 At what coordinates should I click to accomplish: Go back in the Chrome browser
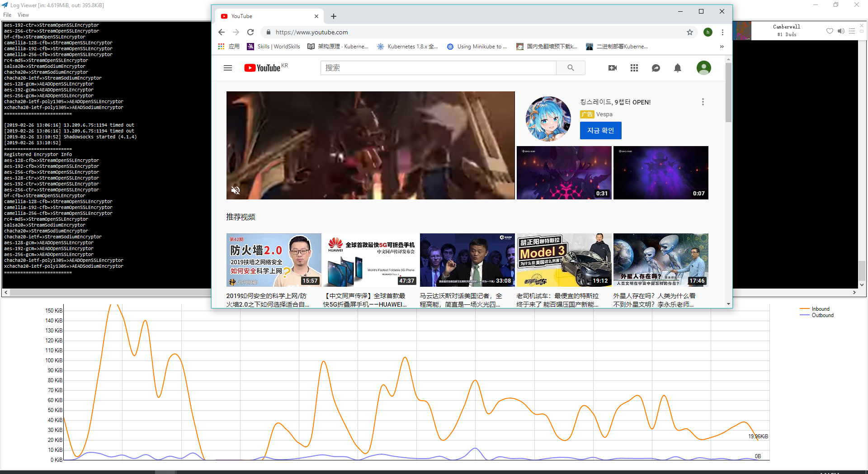(222, 32)
